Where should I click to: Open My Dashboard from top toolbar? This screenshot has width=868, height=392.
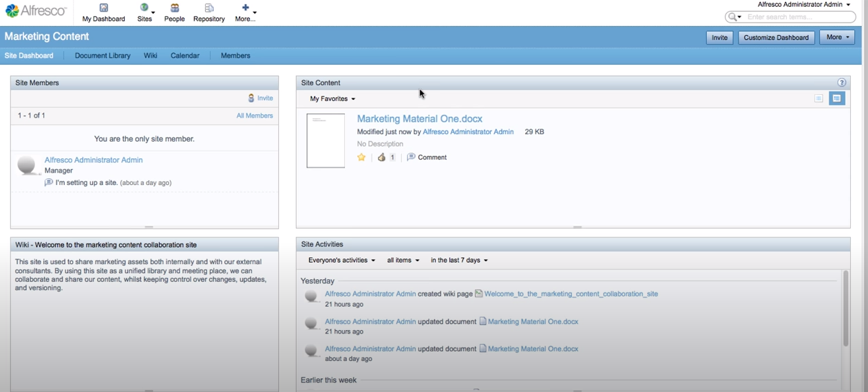click(103, 12)
